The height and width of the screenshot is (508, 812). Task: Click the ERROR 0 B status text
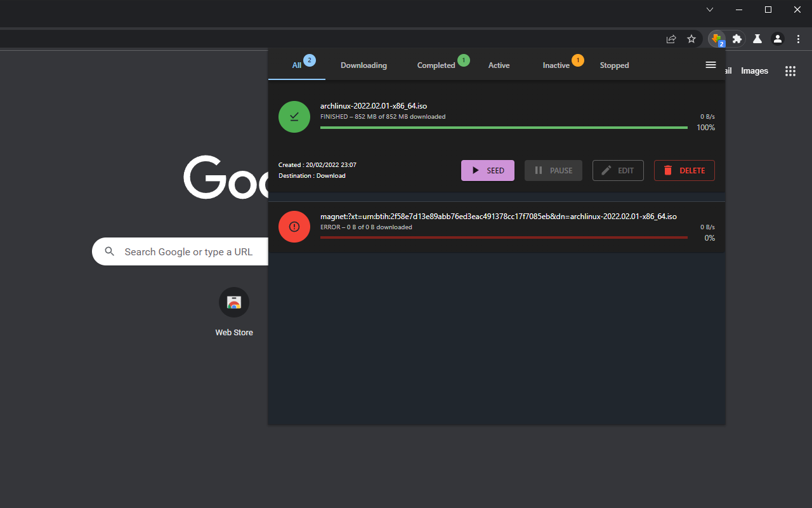[x=366, y=227]
